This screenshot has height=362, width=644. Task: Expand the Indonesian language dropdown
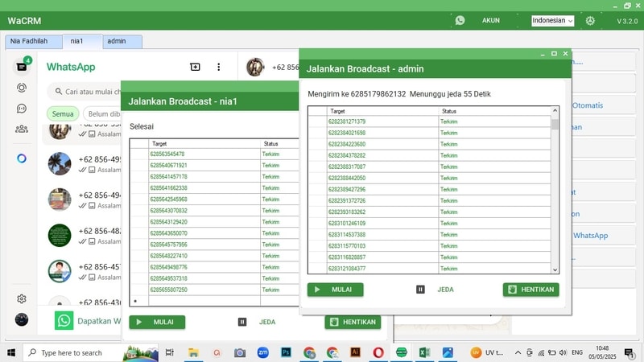tap(552, 21)
